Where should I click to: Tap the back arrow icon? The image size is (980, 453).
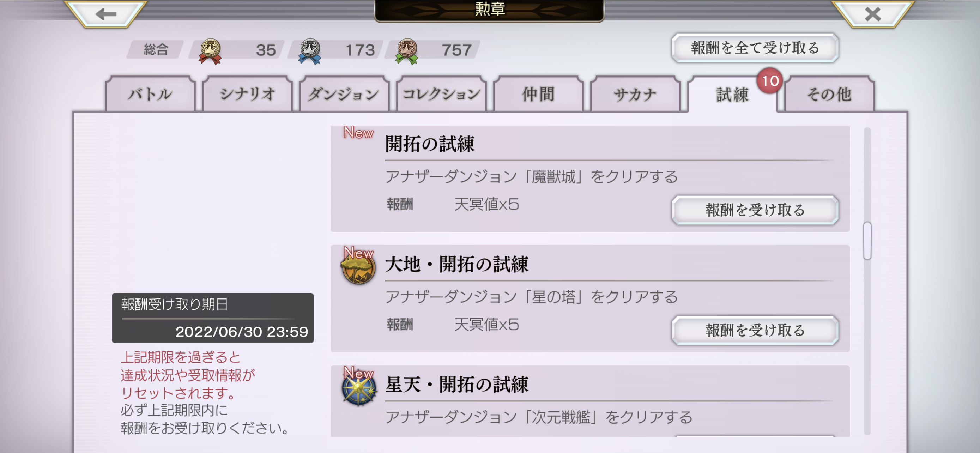click(106, 14)
